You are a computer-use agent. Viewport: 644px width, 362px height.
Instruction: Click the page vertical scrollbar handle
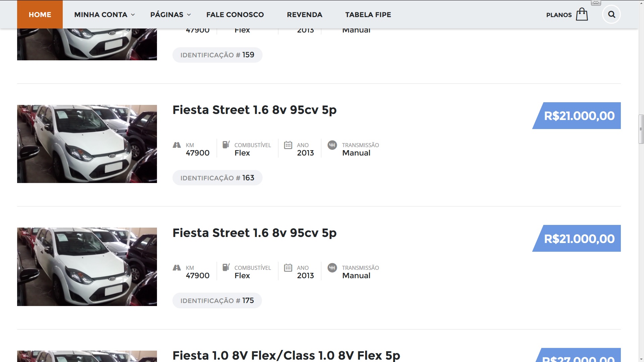(641, 129)
